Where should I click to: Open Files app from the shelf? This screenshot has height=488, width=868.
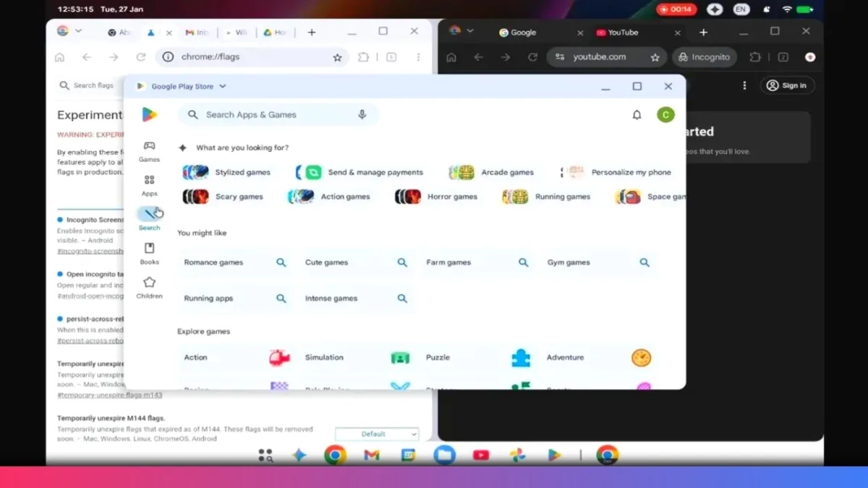coord(444,455)
